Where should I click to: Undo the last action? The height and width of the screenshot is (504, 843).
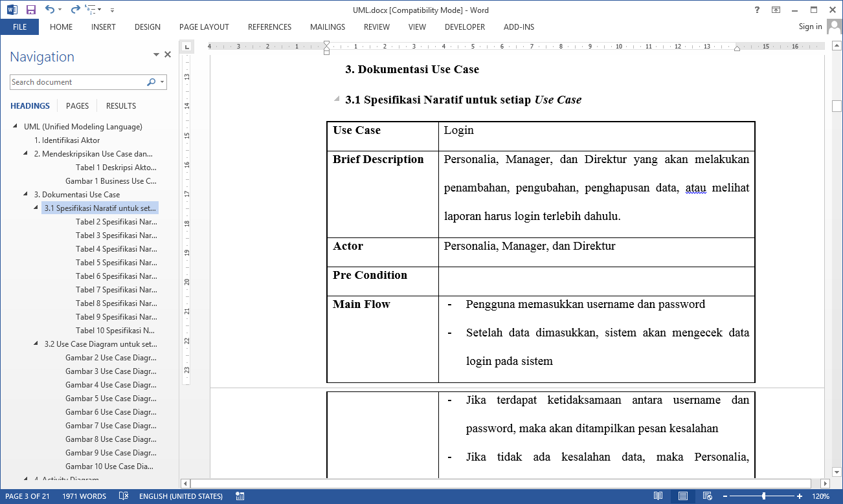[50, 10]
